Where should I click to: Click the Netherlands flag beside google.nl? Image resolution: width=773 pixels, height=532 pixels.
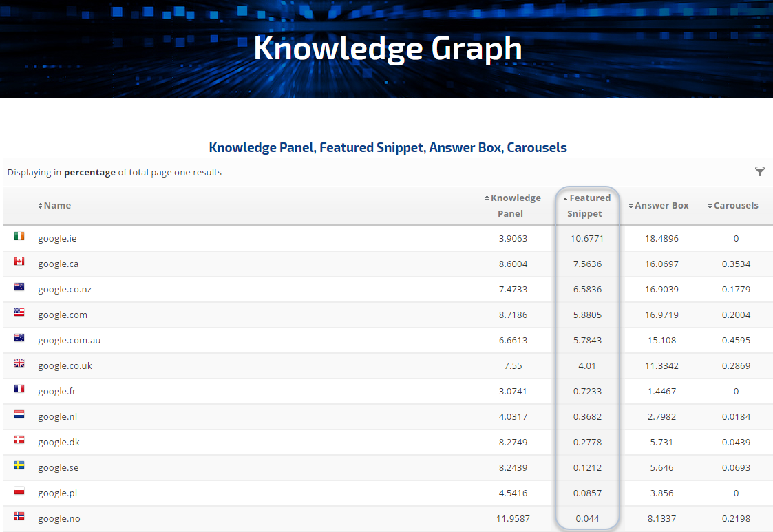(x=19, y=414)
